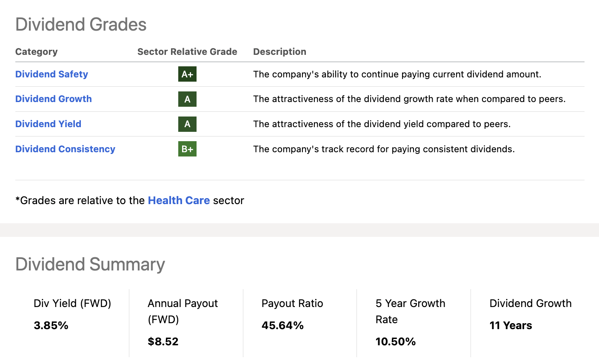Click the Dividend Growth 11 Years value
Screen dimensions: 599x364
pos(511,326)
